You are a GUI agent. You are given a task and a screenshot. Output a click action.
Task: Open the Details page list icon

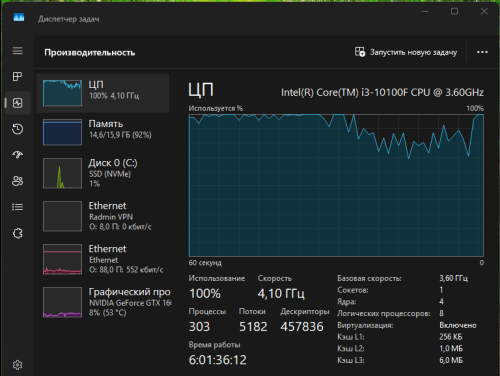(18, 207)
